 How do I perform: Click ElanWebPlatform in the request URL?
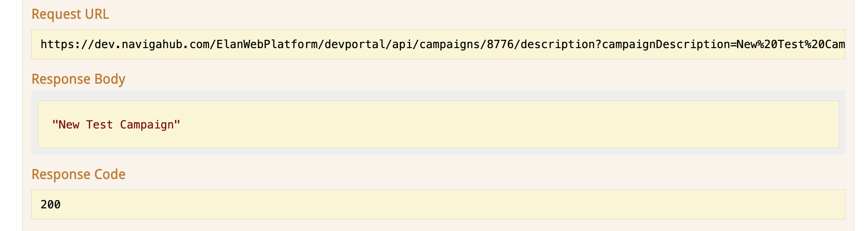tap(267, 45)
